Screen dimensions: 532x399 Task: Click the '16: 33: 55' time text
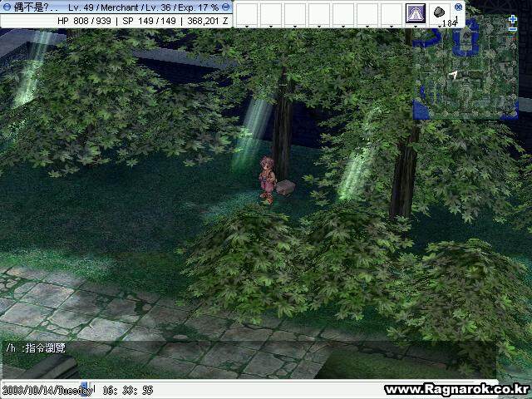point(128,390)
